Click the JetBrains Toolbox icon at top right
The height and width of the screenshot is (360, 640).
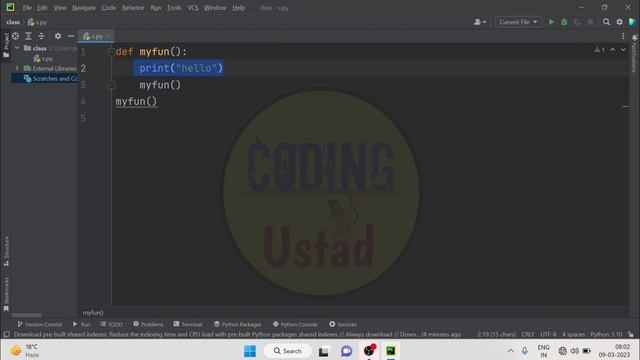coord(632,22)
